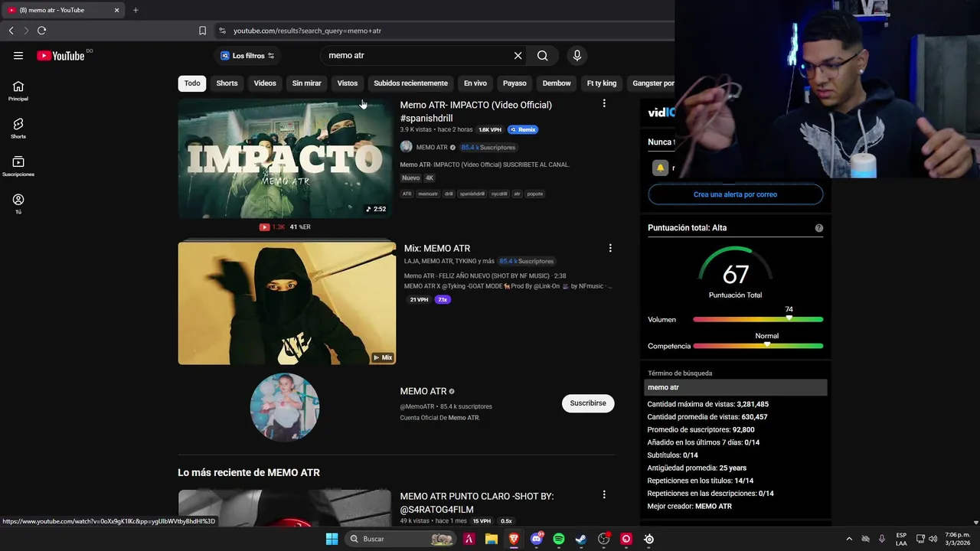Select the Ft ty king chip
Screen dimensions: 980x551
601,83
